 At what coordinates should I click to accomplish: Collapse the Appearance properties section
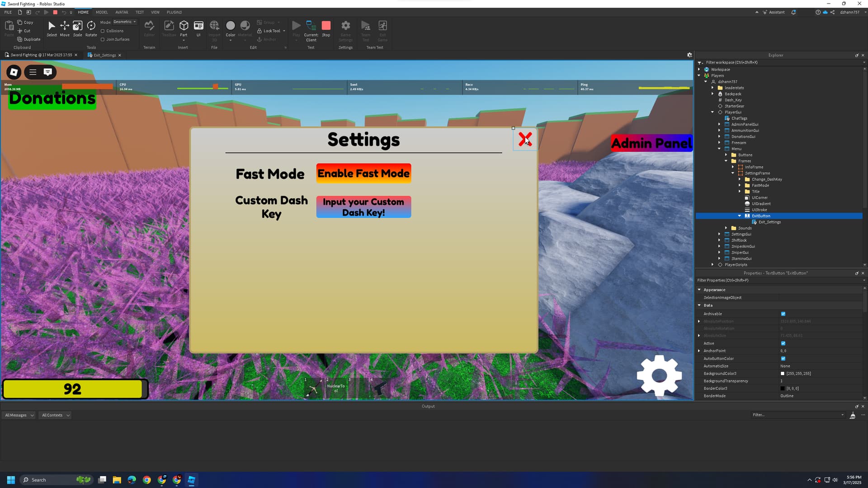point(699,290)
